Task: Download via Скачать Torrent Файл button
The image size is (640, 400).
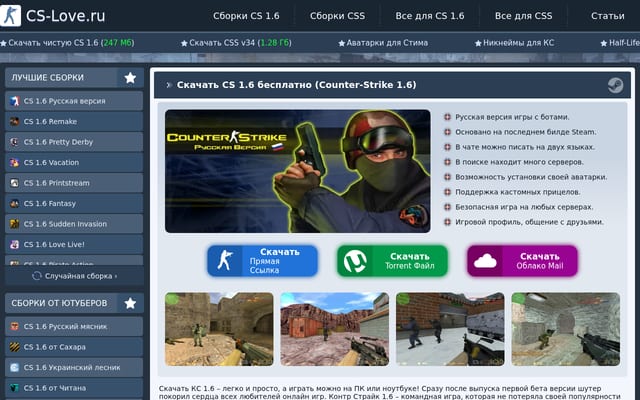Action: point(392,261)
